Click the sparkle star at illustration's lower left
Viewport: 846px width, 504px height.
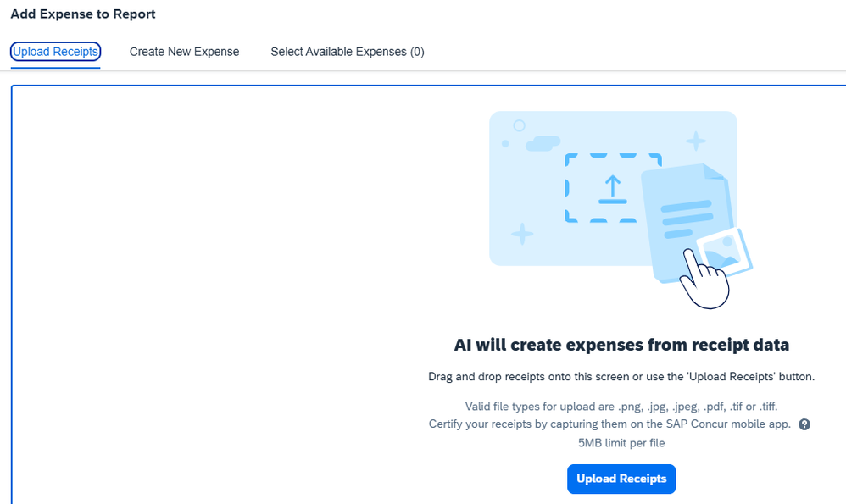521,234
